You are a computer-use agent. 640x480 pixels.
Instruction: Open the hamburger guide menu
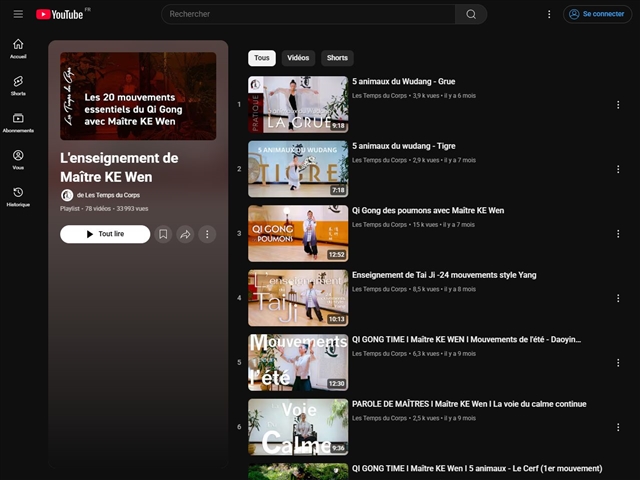pos(18,14)
